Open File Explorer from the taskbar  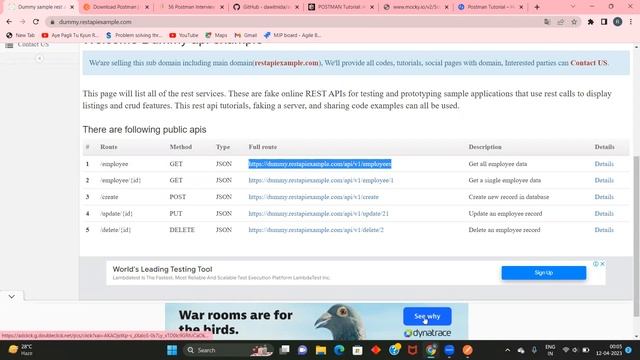(321, 350)
